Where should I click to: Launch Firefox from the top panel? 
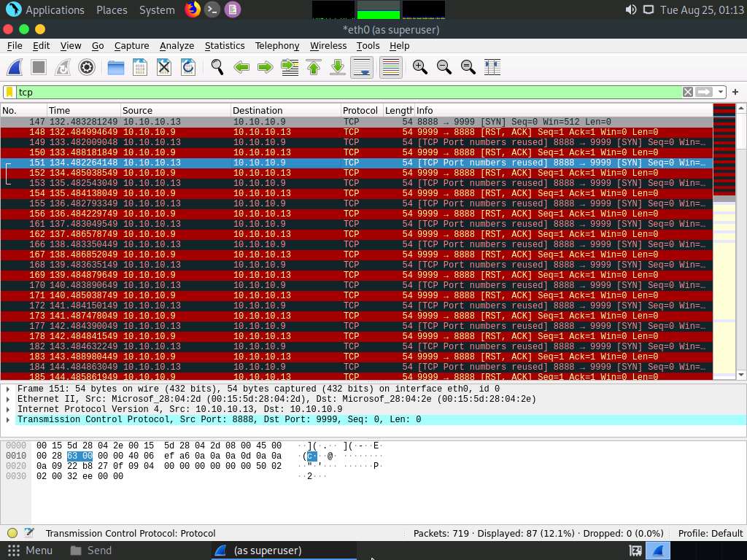pyautogui.click(x=193, y=9)
